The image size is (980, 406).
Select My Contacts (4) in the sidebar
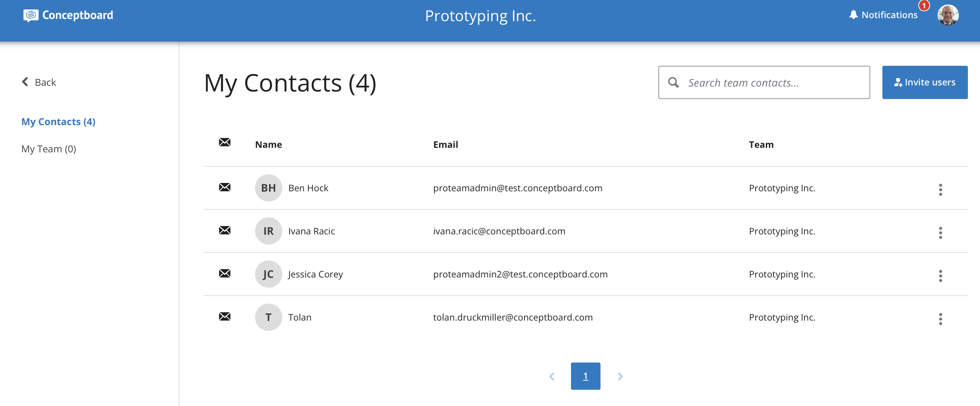pyautogui.click(x=58, y=122)
